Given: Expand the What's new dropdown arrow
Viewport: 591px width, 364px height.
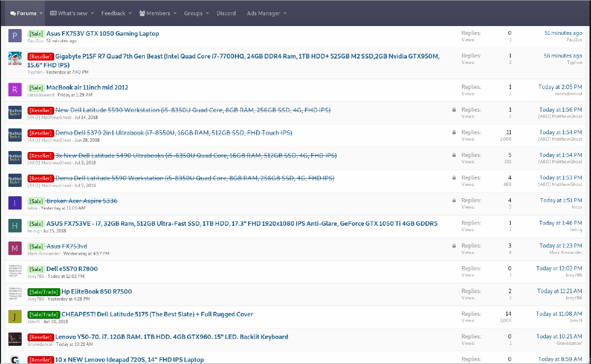Looking at the screenshot, I should [x=92, y=13].
